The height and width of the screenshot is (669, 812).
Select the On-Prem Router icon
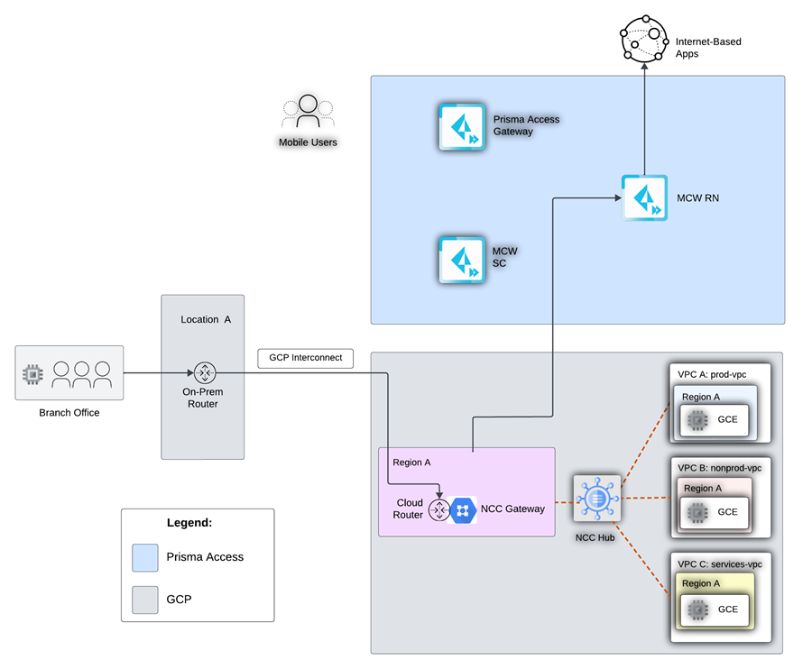[205, 372]
